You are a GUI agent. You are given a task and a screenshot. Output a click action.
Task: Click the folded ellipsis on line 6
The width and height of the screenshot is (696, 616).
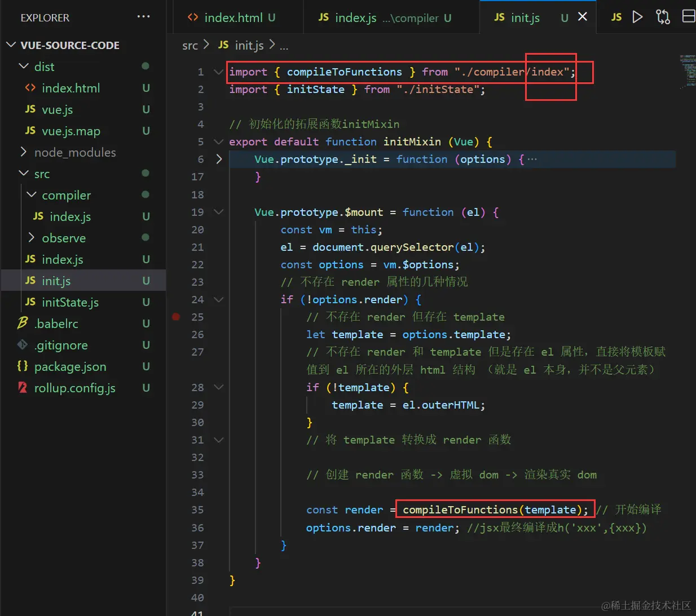click(x=532, y=159)
